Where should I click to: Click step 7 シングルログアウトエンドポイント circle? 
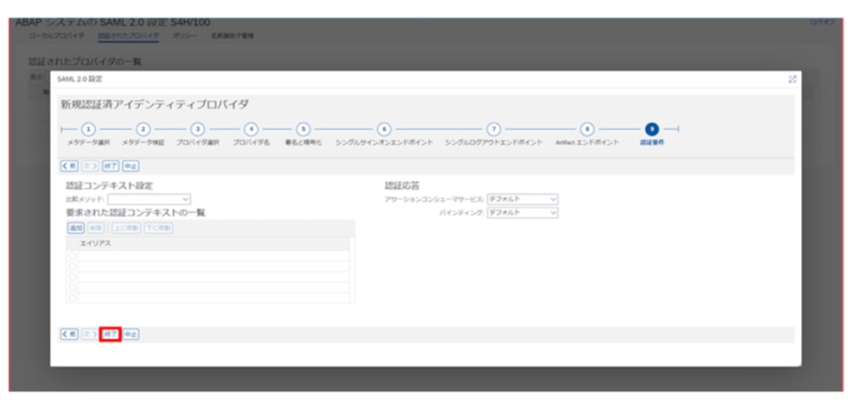click(493, 129)
